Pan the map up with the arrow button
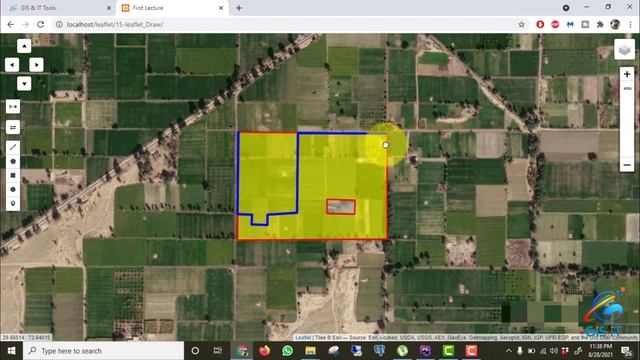Image resolution: width=640 pixels, height=360 pixels. click(x=24, y=46)
